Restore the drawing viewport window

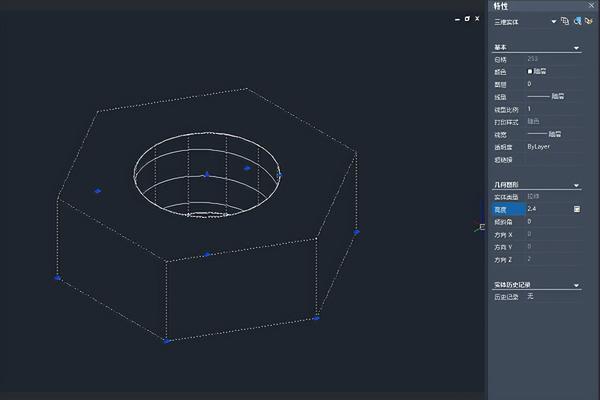tap(467, 18)
